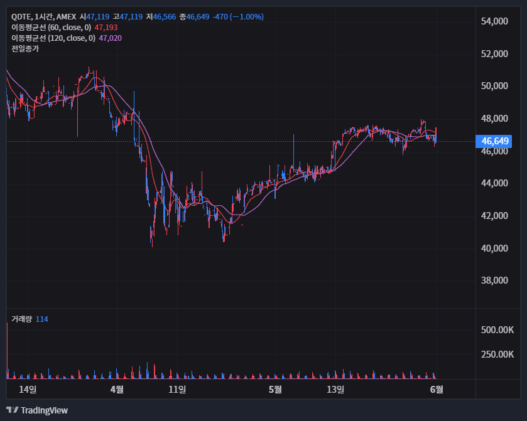
Task: Click the 6월 date marker
Action: tap(437, 389)
